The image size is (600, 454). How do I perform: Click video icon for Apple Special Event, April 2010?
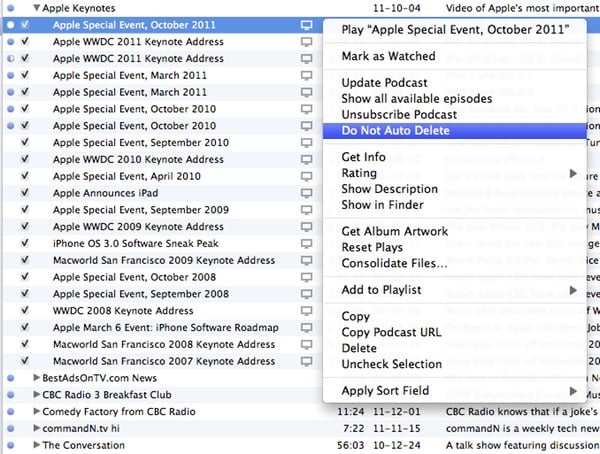click(307, 176)
